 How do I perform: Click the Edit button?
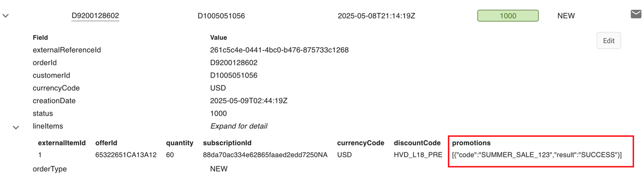pyautogui.click(x=609, y=41)
